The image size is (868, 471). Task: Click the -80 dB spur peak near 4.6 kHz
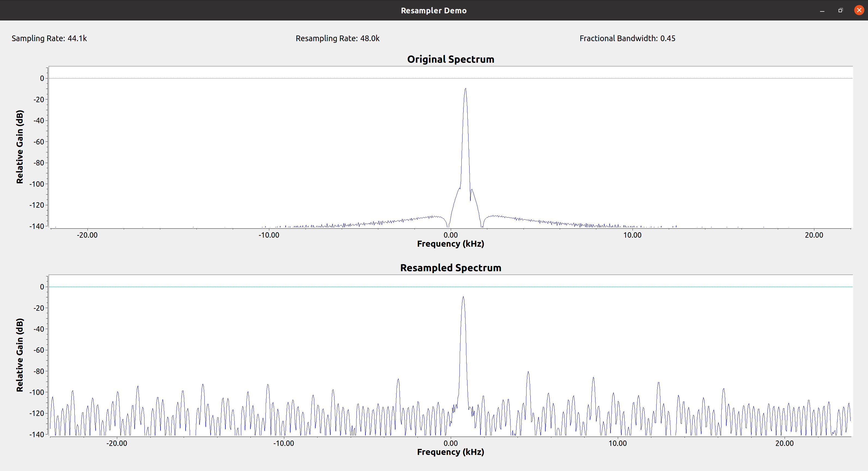[528, 372]
